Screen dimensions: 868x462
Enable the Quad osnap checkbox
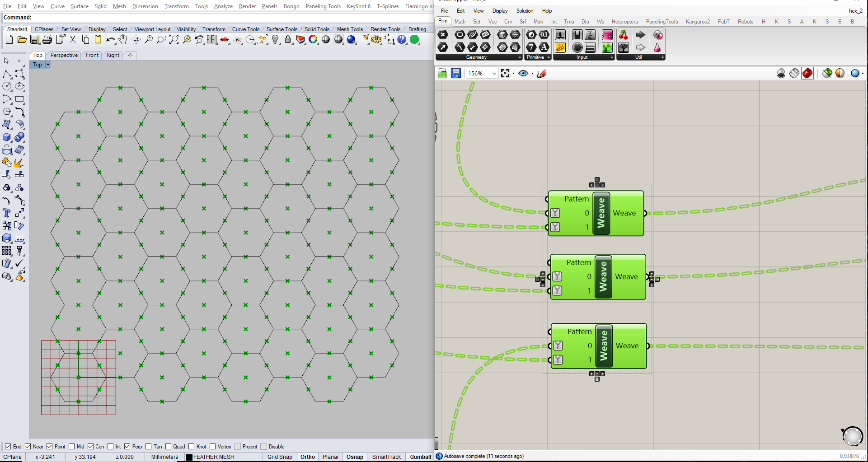coord(168,447)
